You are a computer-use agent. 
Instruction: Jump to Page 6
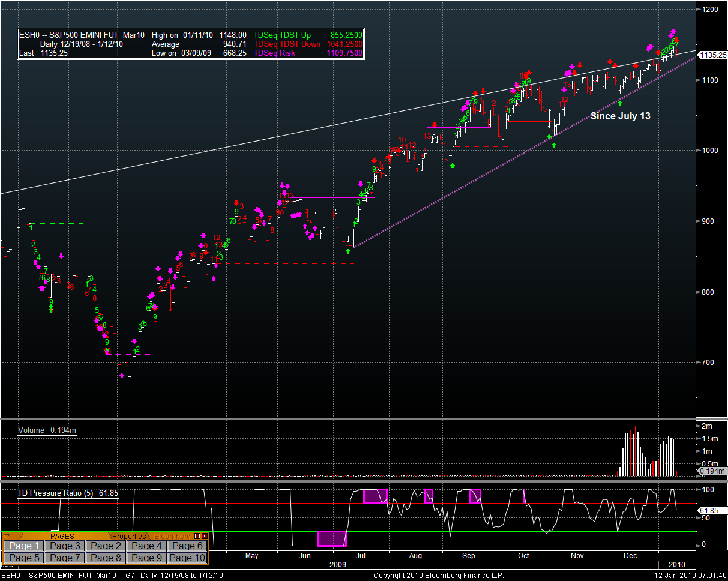coord(187,546)
